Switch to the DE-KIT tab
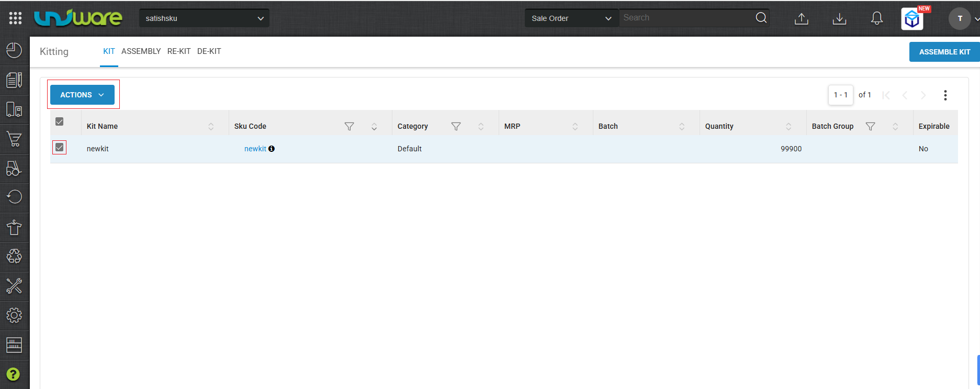980x389 pixels. coord(209,51)
